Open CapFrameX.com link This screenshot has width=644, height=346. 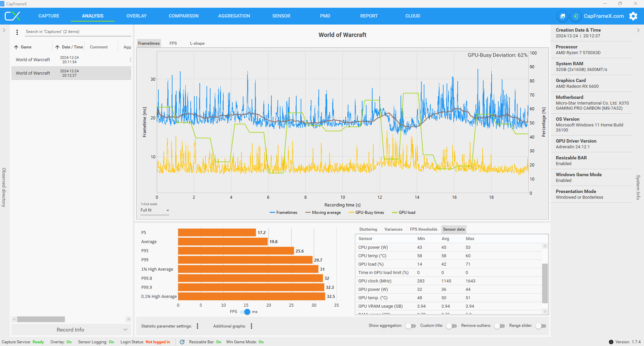pyautogui.click(x=604, y=16)
